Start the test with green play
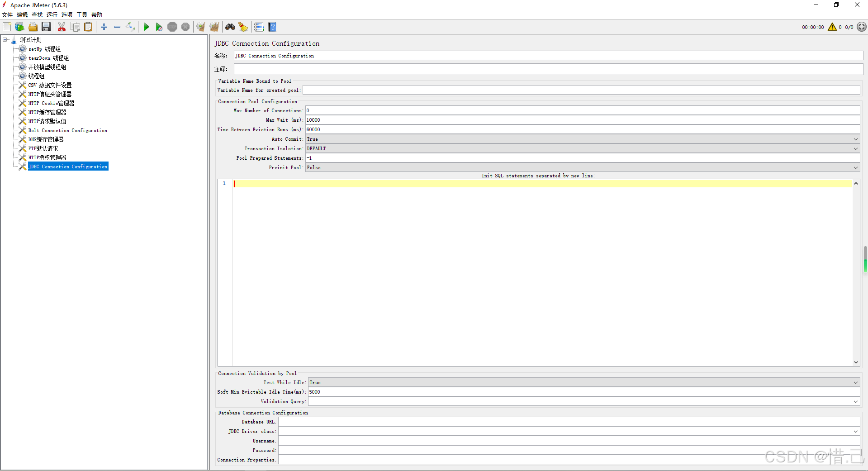Viewport: 868px width, 471px height. (x=146, y=27)
